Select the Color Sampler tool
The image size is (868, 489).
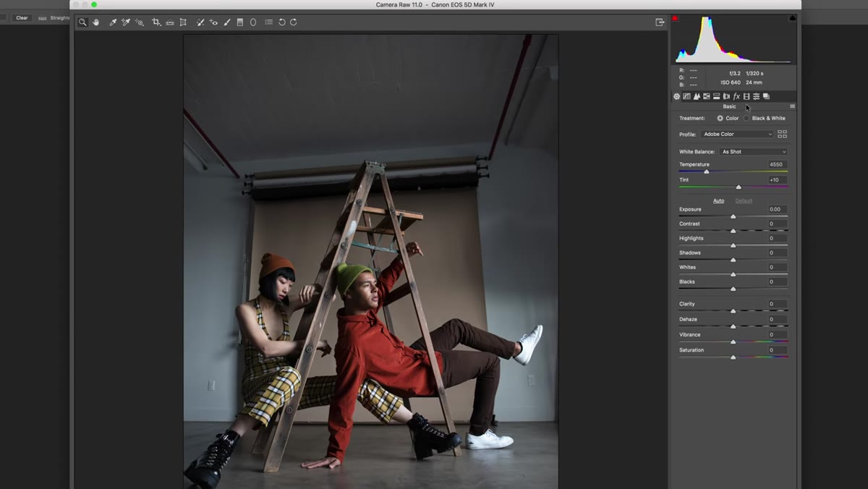click(x=125, y=22)
